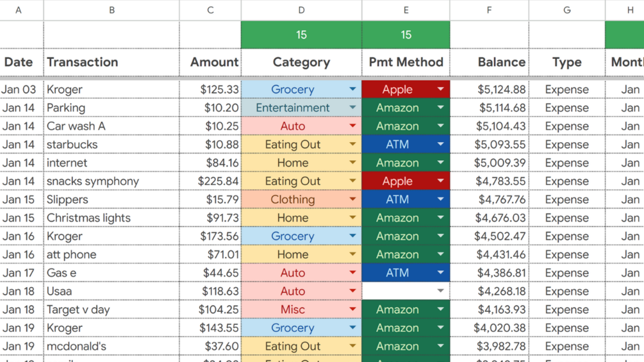Click the $225.84 amount cell
The width and height of the screenshot is (644, 362).
pos(210,181)
